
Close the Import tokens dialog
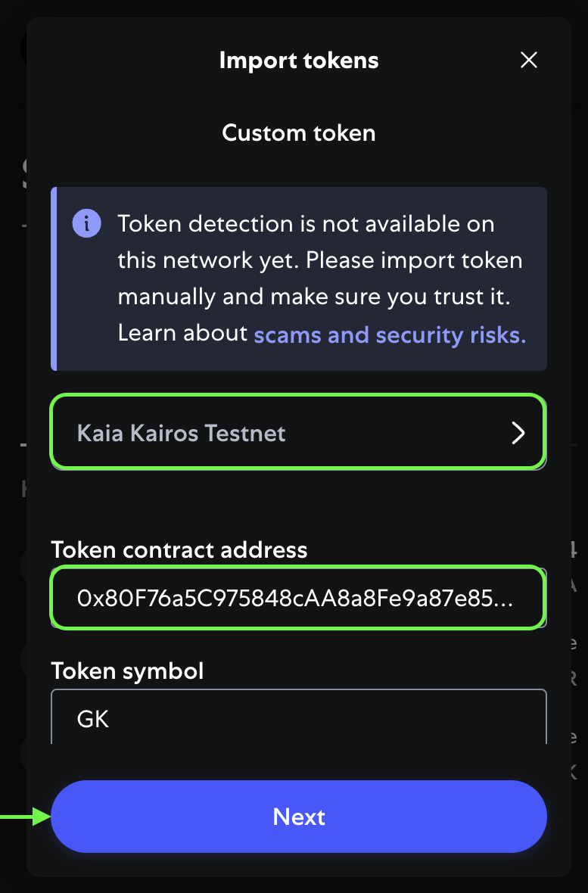point(529,60)
